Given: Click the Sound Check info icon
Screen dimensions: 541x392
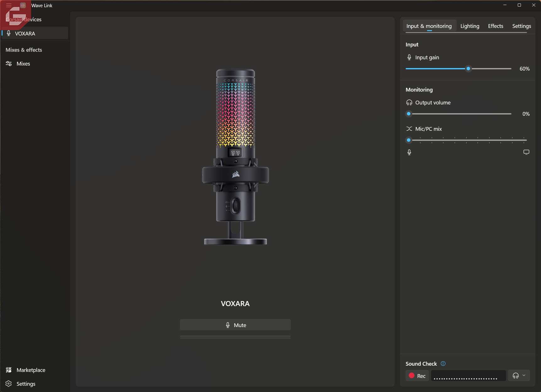Looking at the screenshot, I should click(443, 364).
